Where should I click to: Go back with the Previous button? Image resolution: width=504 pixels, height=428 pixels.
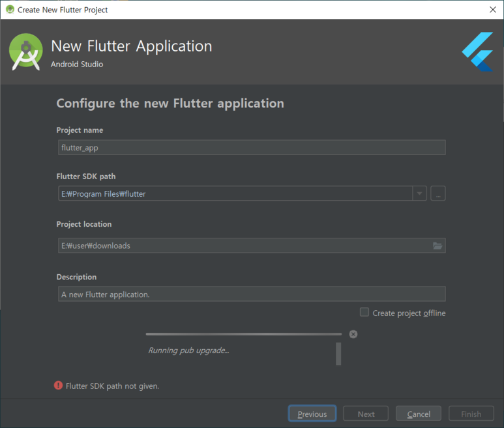point(312,414)
